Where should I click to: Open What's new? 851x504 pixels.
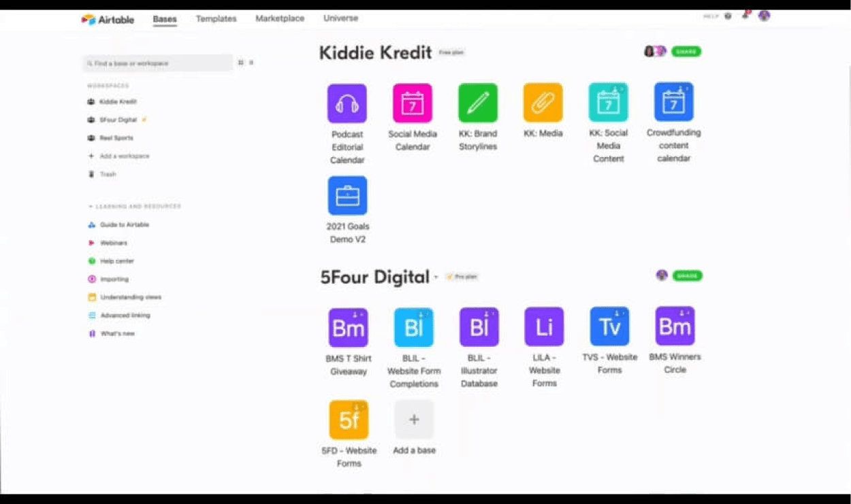click(112, 334)
